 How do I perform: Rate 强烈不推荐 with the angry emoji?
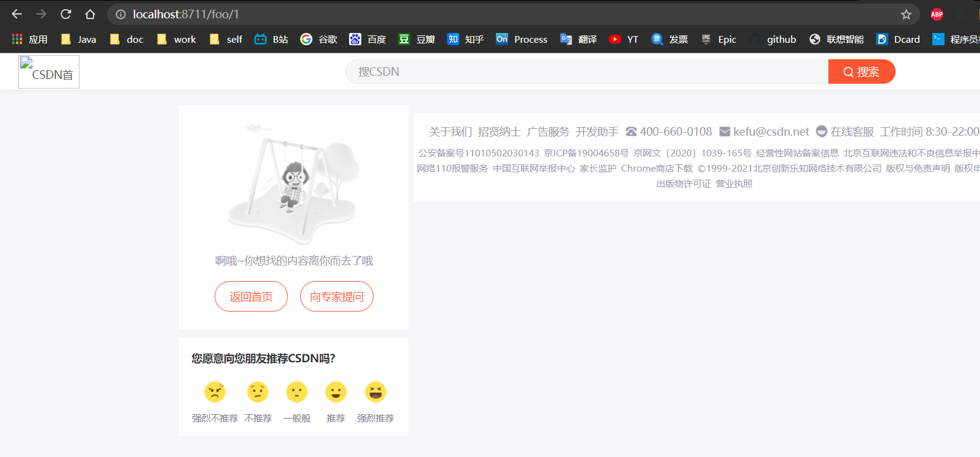pyautogui.click(x=215, y=392)
